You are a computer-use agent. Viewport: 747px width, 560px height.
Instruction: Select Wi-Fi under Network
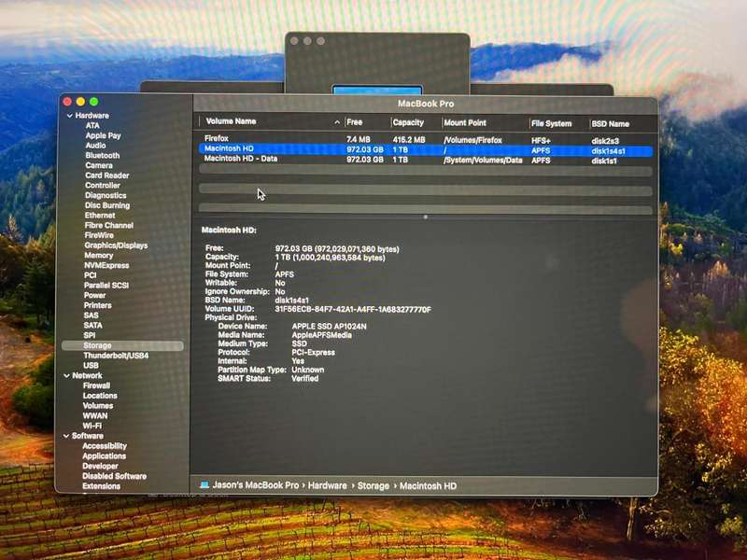92,426
